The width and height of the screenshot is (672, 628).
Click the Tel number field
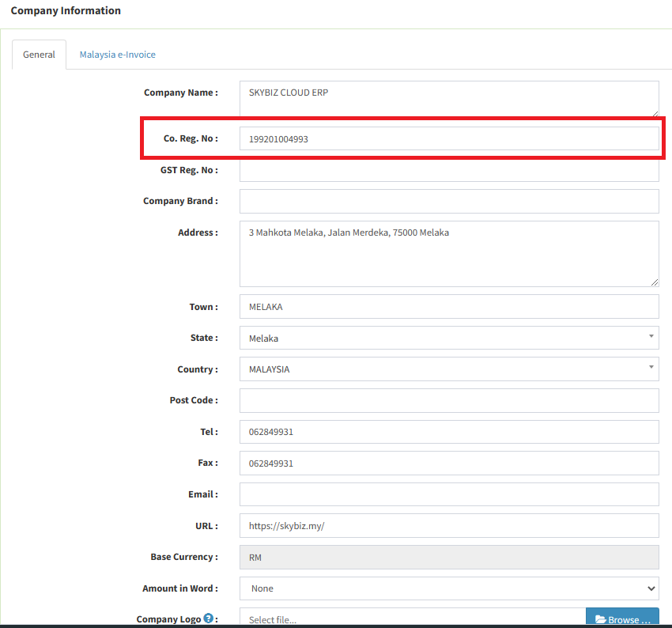pyautogui.click(x=448, y=432)
